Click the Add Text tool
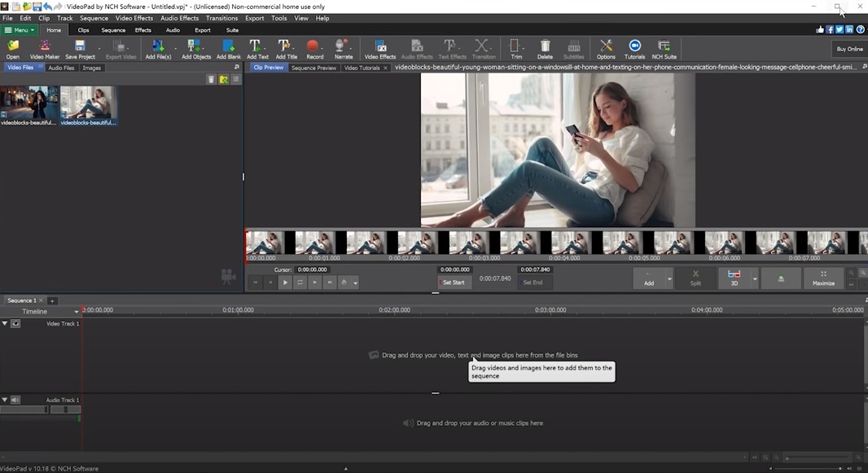The height and width of the screenshot is (473, 868). coord(257,49)
